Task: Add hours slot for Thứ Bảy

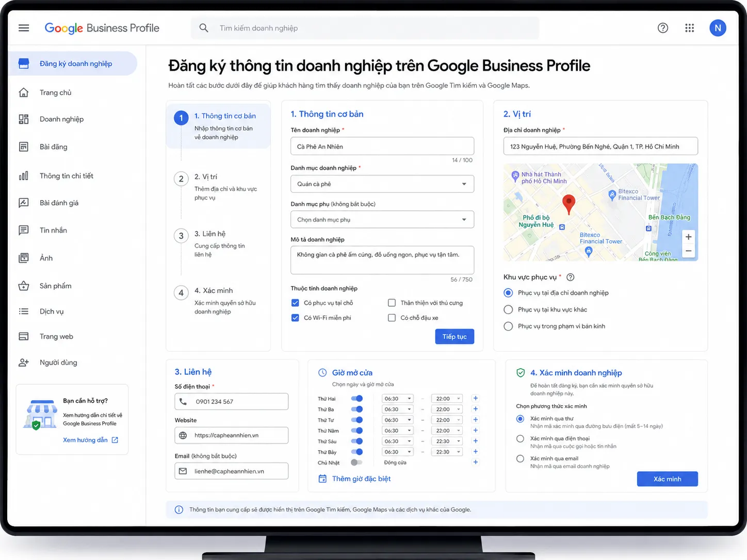Action: pos(476,452)
